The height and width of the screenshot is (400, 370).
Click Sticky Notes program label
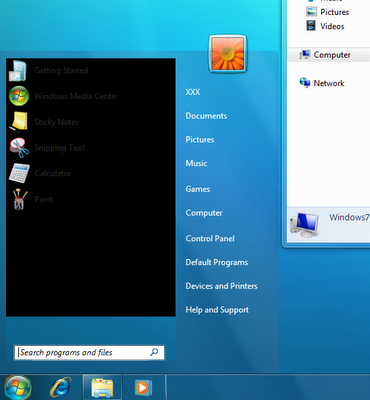[57, 122]
